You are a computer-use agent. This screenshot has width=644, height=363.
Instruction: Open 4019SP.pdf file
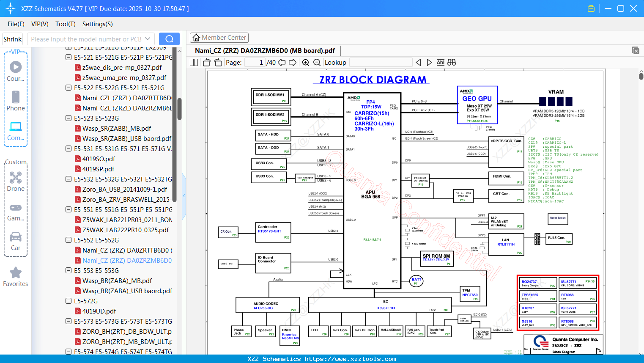pos(98,169)
